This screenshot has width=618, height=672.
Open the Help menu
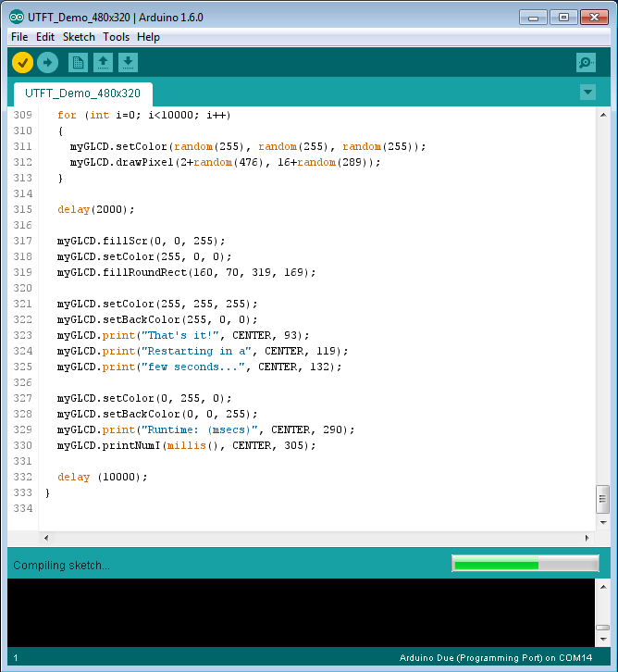148,37
